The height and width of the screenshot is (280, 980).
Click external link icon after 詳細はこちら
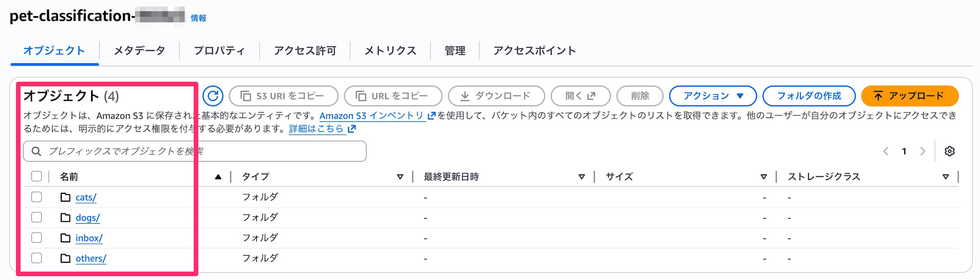click(351, 129)
